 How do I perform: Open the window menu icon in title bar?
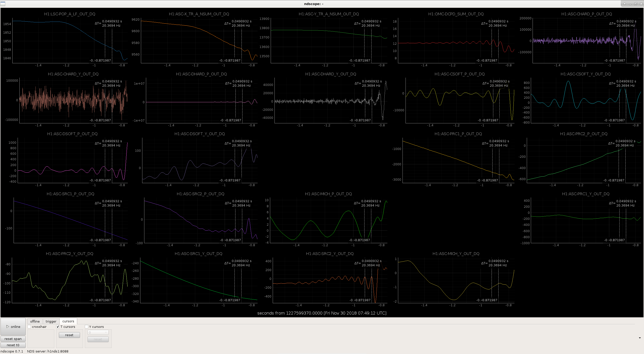[x=3, y=4]
